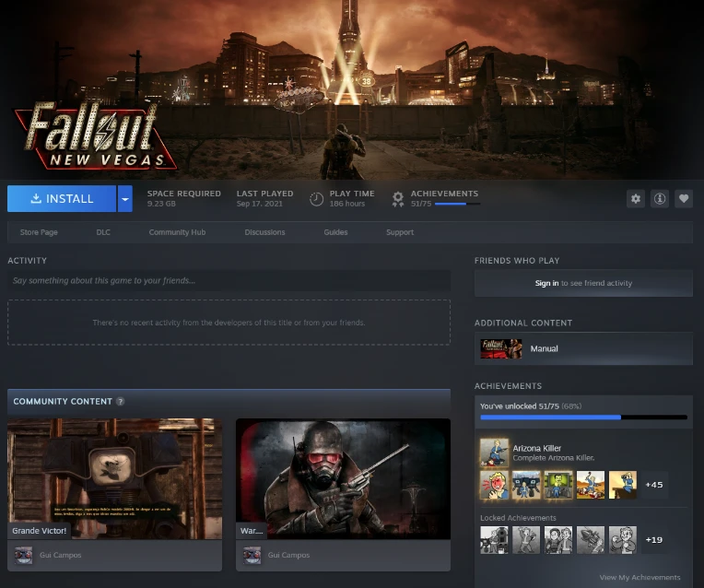Image resolution: width=704 pixels, height=588 pixels.
Task: Show the +45 more unlocked achievements
Action: coord(653,485)
